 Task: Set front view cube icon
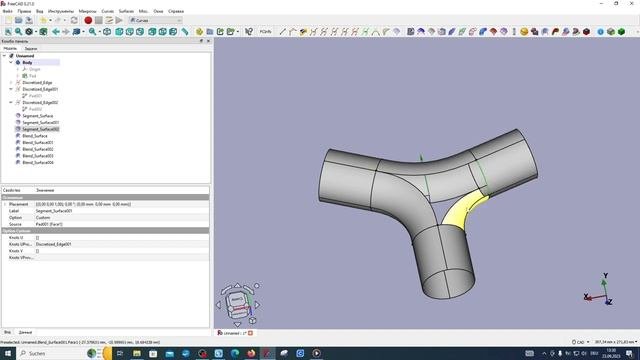[119, 31]
